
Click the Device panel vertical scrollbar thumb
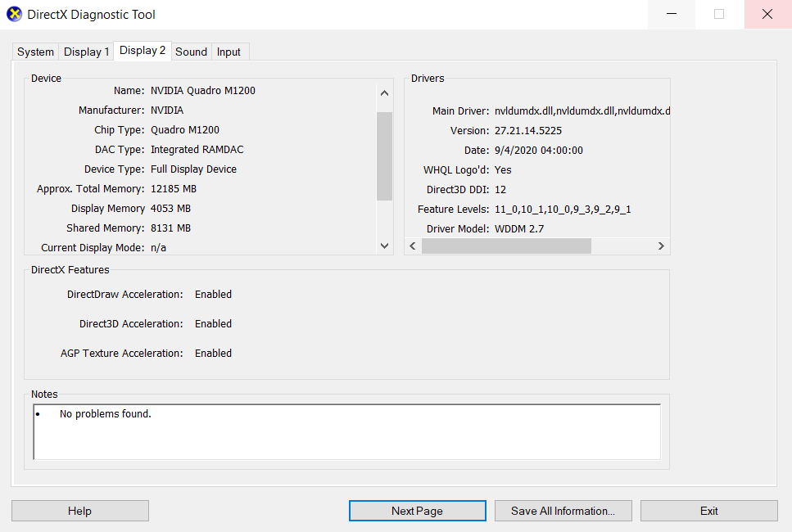coord(384,156)
